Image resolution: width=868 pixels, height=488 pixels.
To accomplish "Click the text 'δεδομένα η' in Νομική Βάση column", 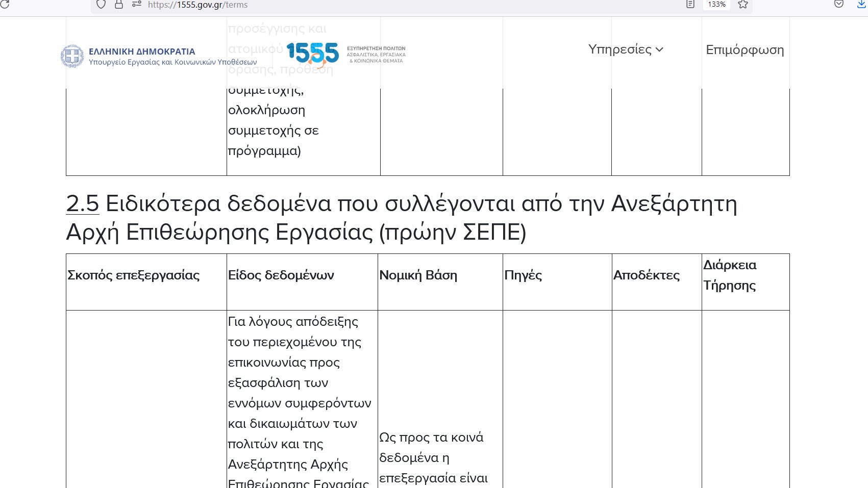I will [x=414, y=458].
